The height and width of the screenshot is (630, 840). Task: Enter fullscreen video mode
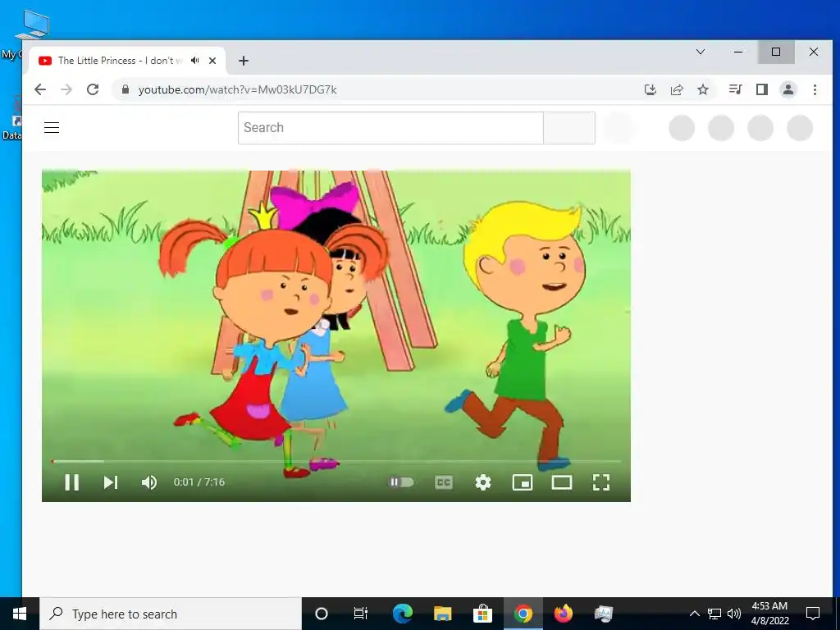click(x=601, y=482)
